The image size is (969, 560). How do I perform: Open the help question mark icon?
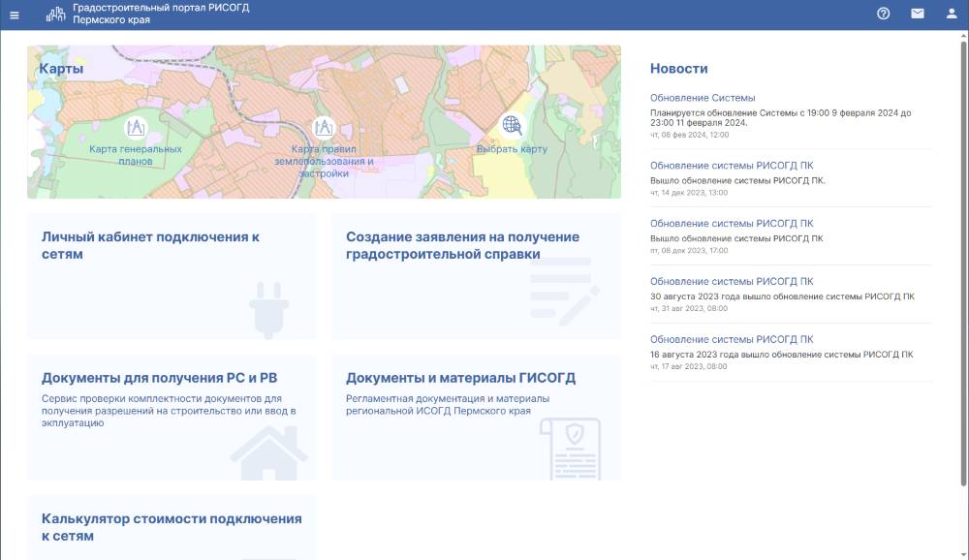pyautogui.click(x=881, y=15)
